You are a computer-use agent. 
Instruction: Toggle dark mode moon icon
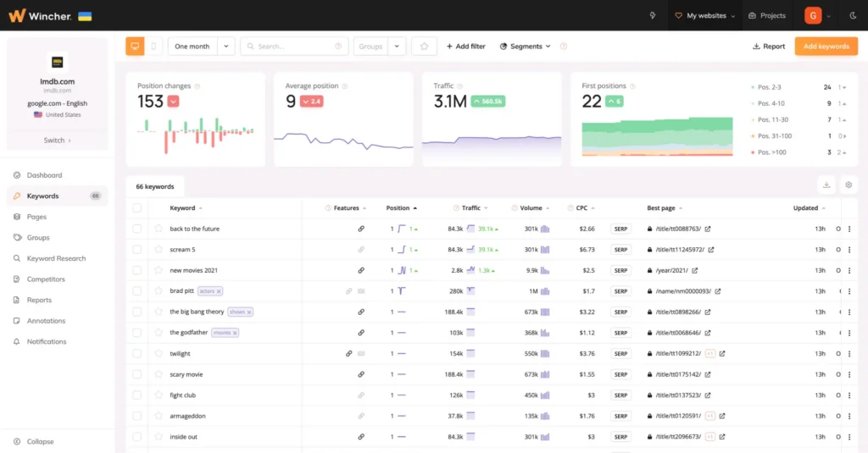852,15
